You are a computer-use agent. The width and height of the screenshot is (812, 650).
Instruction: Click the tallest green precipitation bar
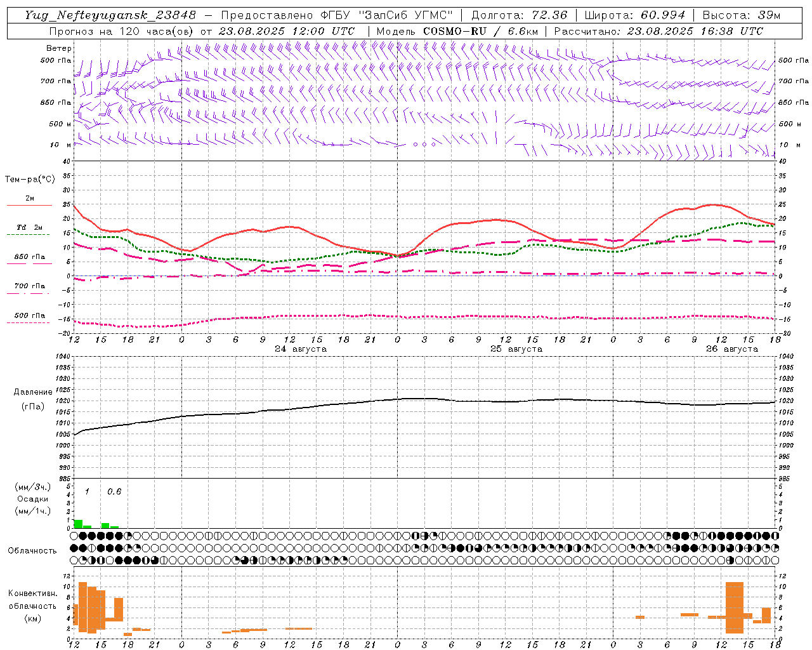pos(78,524)
